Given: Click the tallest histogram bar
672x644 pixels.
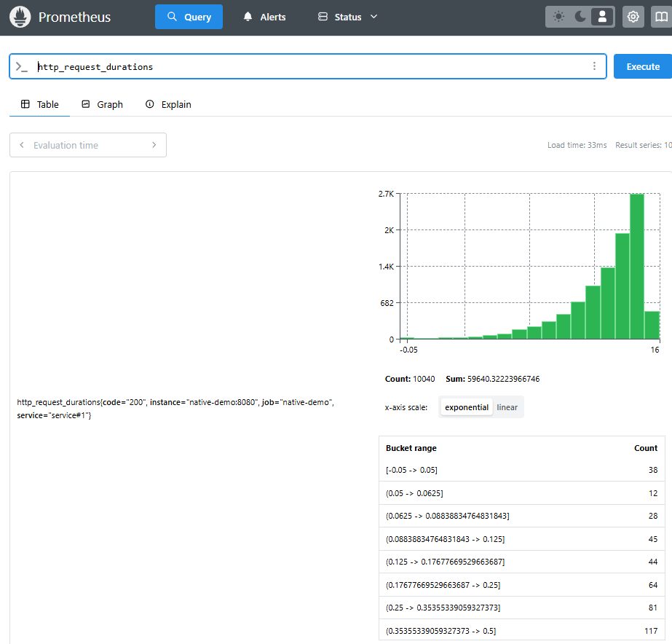Looking at the screenshot, I should (x=637, y=266).
